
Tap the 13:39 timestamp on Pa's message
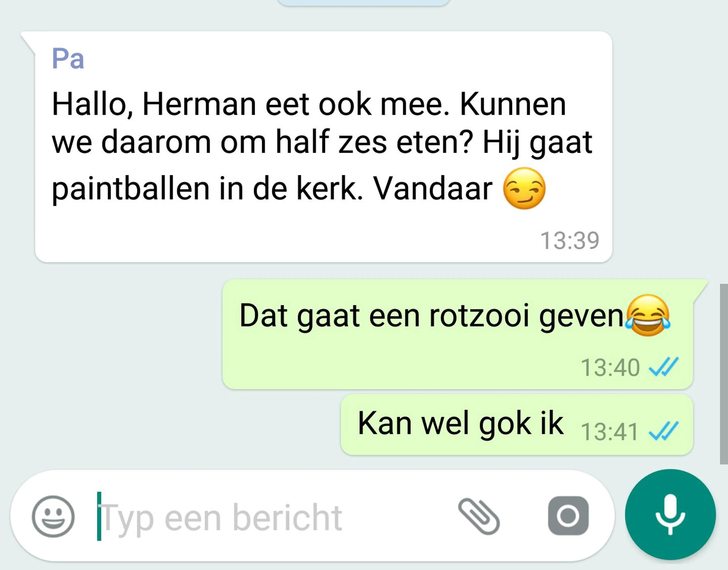coord(570,241)
